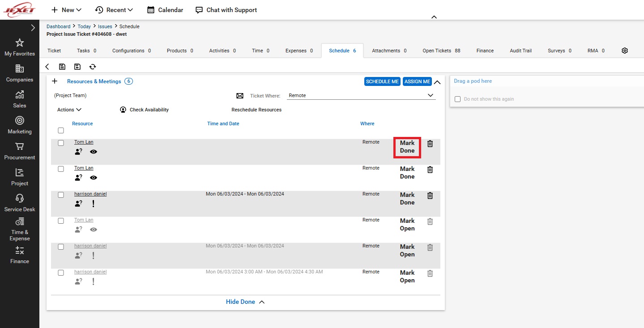Delete the first Tom Lan resource row
The image size is (644, 328).
430,144
